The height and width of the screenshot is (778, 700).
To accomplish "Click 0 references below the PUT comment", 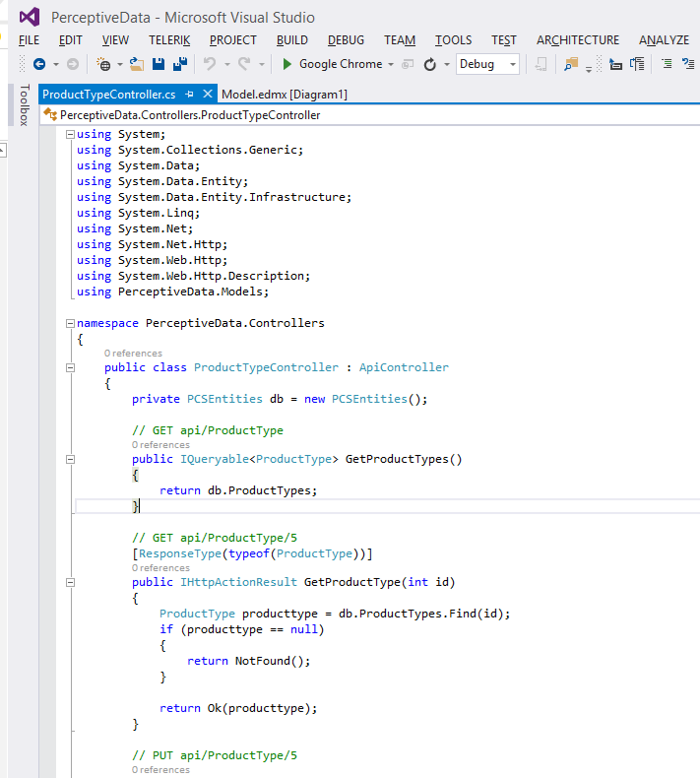I will tap(160, 770).
